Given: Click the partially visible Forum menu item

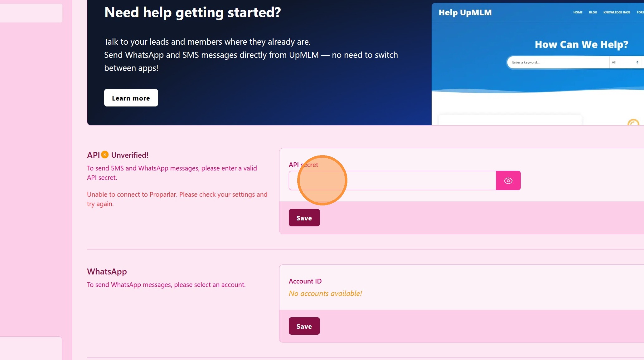Looking at the screenshot, I should click(x=640, y=12).
